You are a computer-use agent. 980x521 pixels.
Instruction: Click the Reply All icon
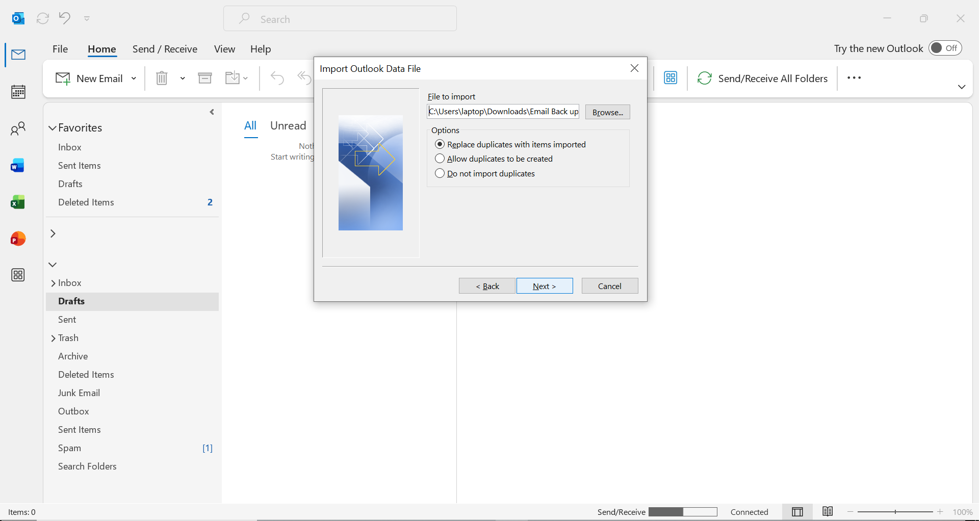tap(304, 78)
